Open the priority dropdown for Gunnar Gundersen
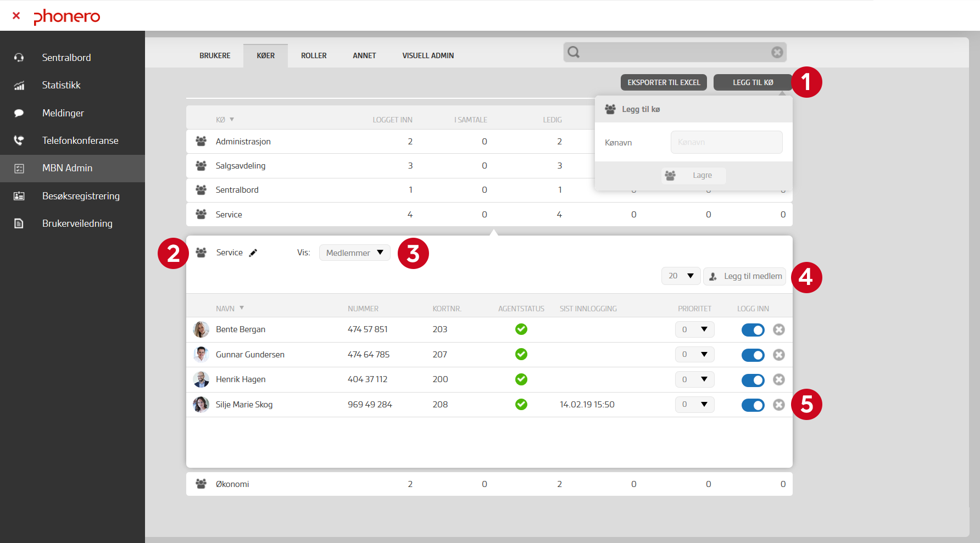The width and height of the screenshot is (980, 543). coord(695,354)
